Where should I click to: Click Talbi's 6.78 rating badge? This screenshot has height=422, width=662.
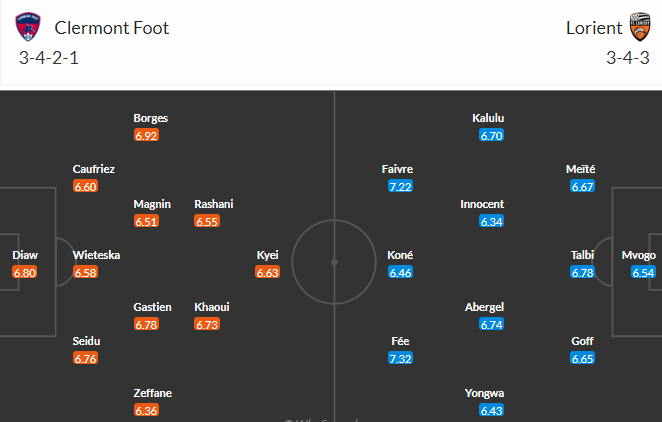(x=582, y=272)
